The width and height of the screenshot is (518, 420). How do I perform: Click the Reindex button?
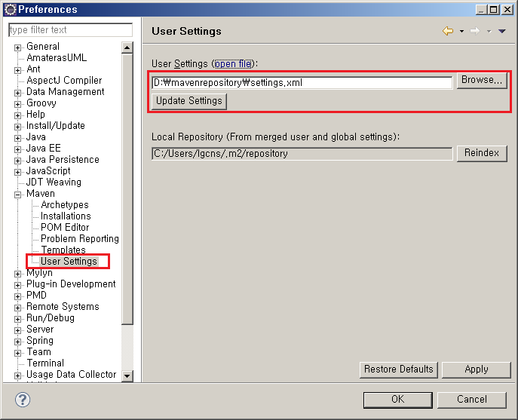[x=481, y=153]
